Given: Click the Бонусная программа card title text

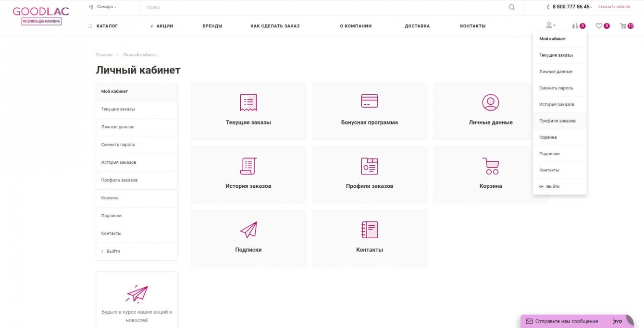Looking at the screenshot, I should tap(370, 122).
